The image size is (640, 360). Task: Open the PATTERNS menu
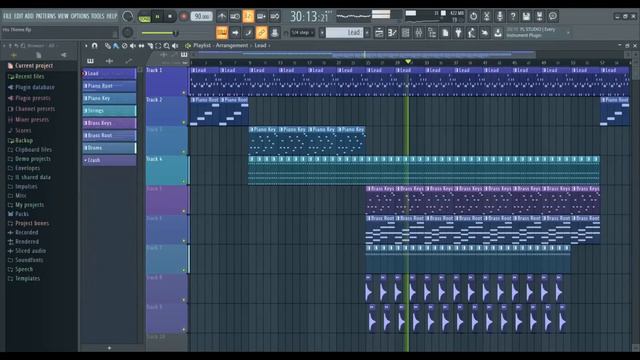coord(46,16)
